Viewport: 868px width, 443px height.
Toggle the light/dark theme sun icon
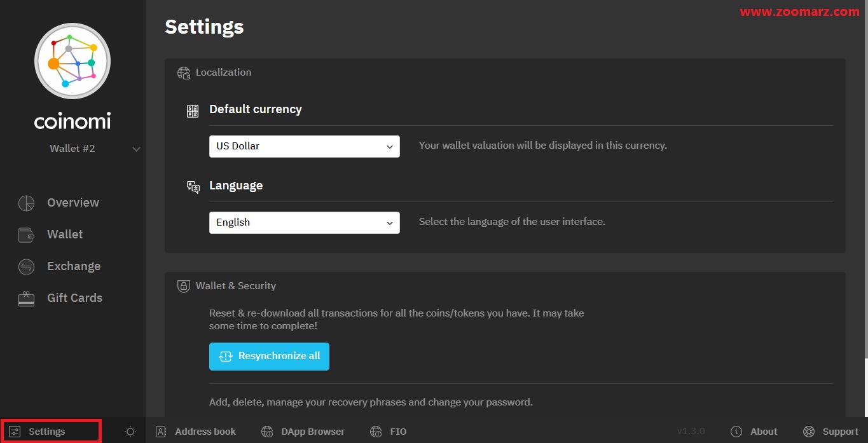(x=130, y=432)
